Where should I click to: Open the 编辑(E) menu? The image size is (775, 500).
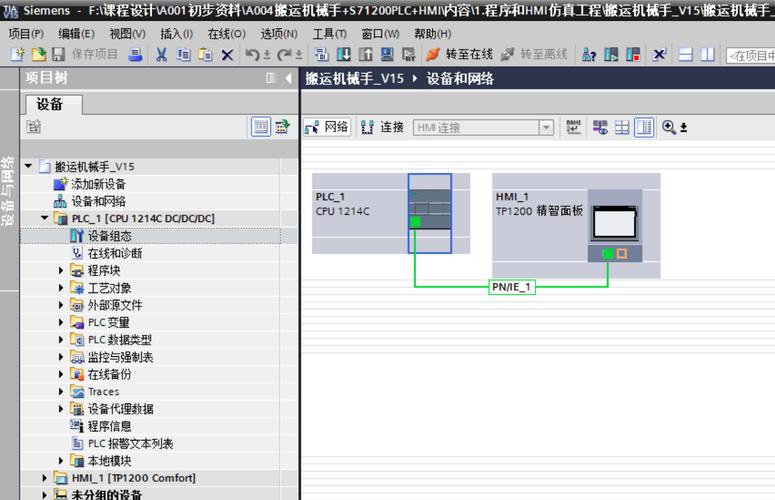pos(76,34)
